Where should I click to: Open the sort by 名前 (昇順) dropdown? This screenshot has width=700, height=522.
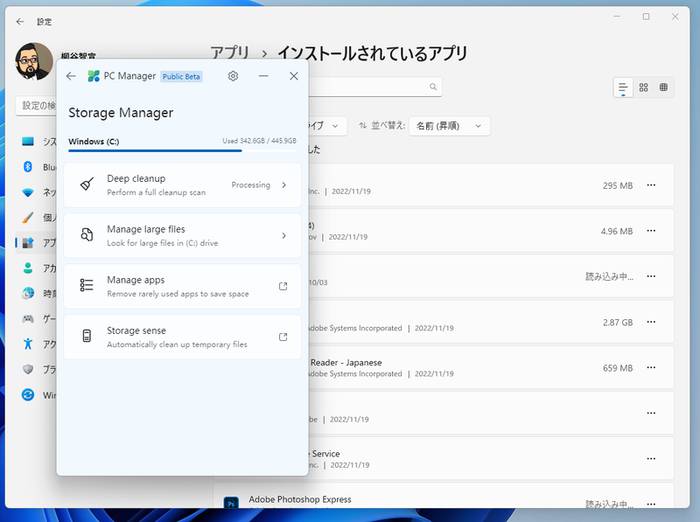[x=449, y=126]
